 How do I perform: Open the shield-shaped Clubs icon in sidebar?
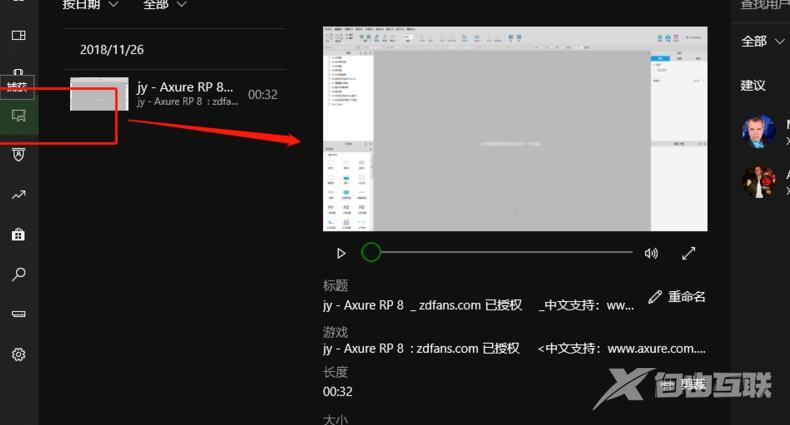pos(19,155)
